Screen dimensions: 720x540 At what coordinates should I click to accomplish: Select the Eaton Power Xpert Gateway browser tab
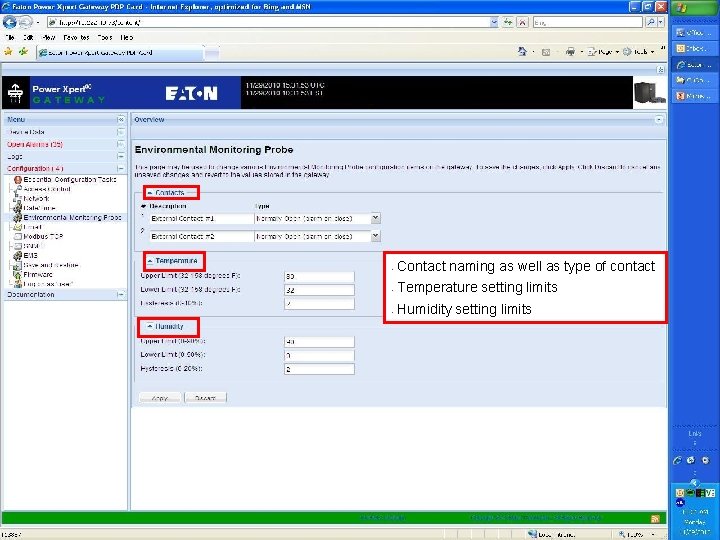[119, 53]
